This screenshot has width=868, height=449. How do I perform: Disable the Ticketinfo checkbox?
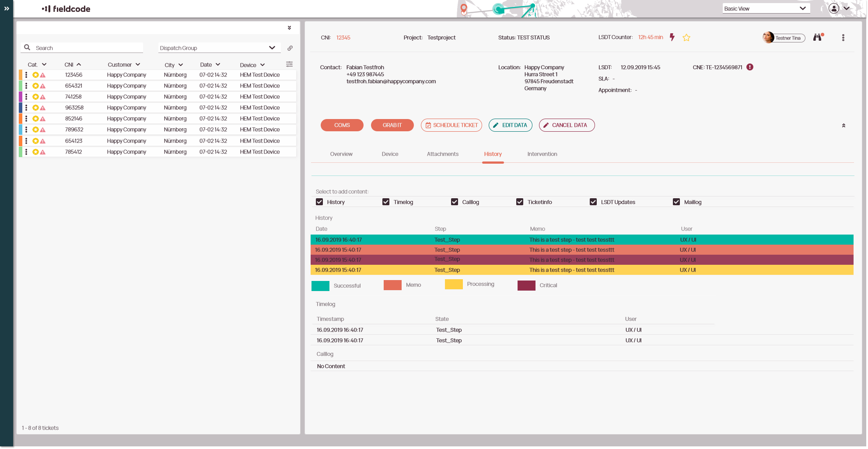pos(520,202)
